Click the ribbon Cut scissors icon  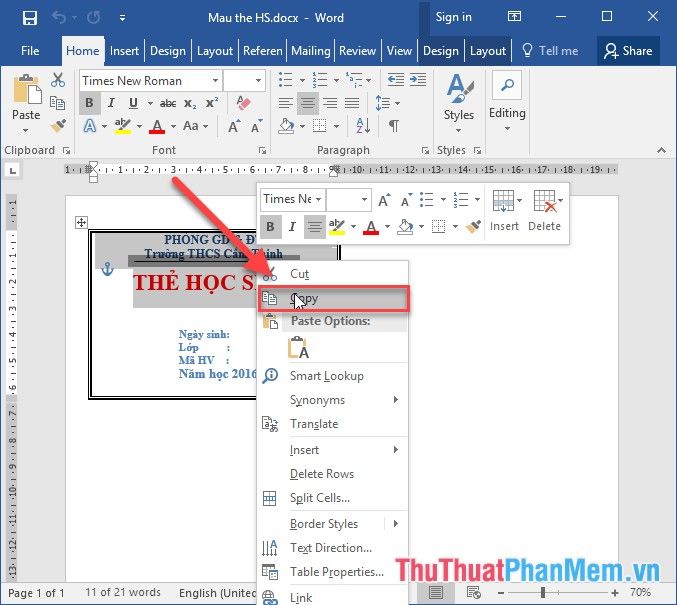point(58,81)
